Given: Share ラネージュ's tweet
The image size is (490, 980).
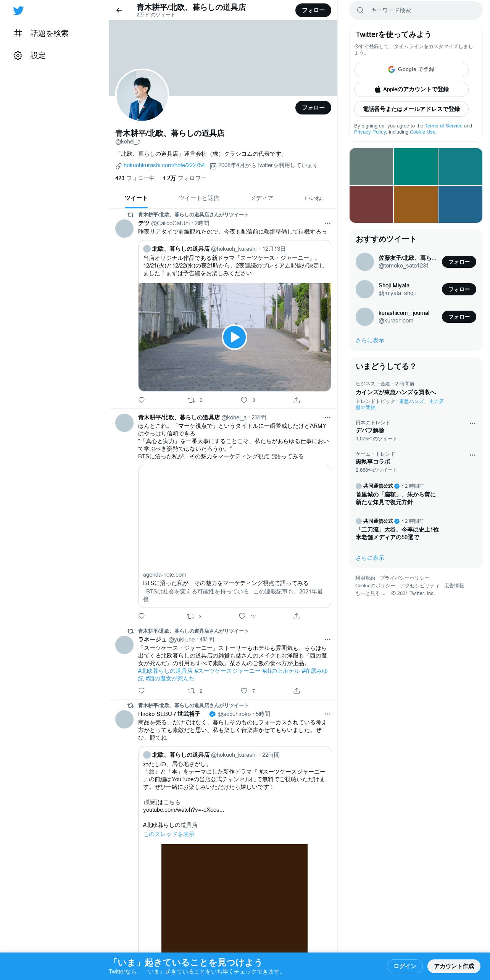Looking at the screenshot, I should tap(297, 691).
